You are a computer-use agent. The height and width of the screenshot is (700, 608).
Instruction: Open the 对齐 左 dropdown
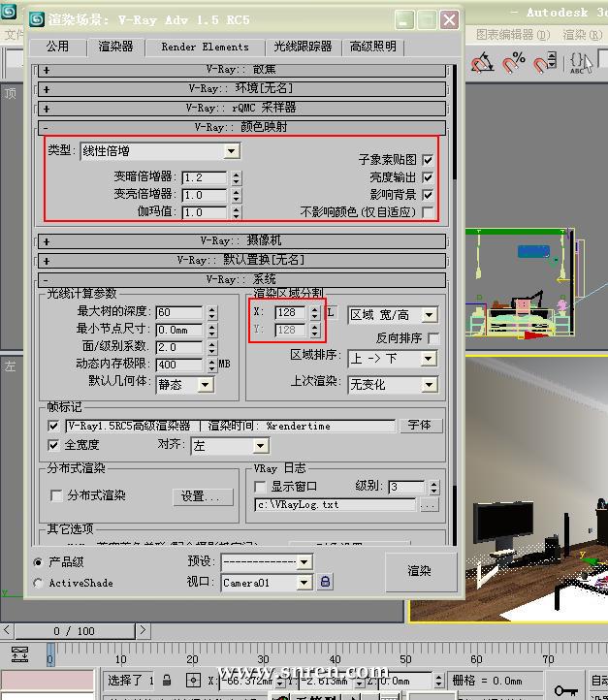230,446
